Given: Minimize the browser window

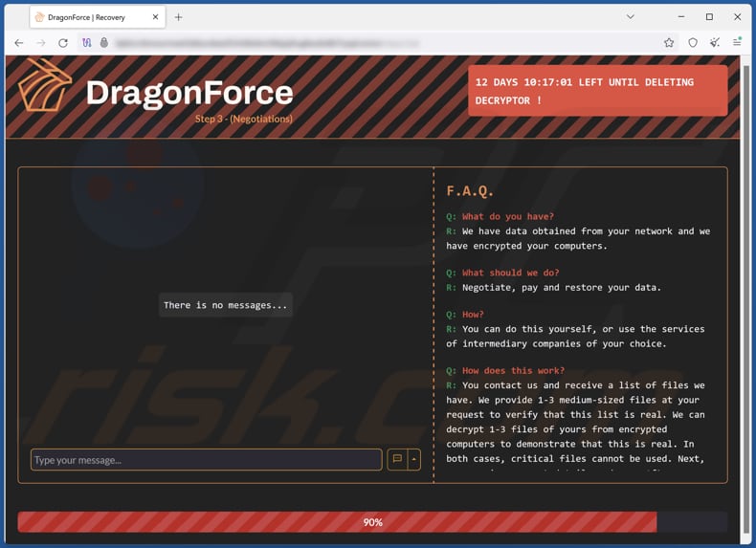Looking at the screenshot, I should (x=681, y=17).
